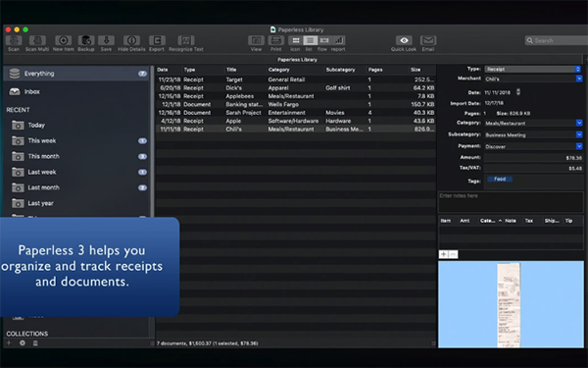
Task: Toggle Hide Details info icon
Action: coord(131,40)
